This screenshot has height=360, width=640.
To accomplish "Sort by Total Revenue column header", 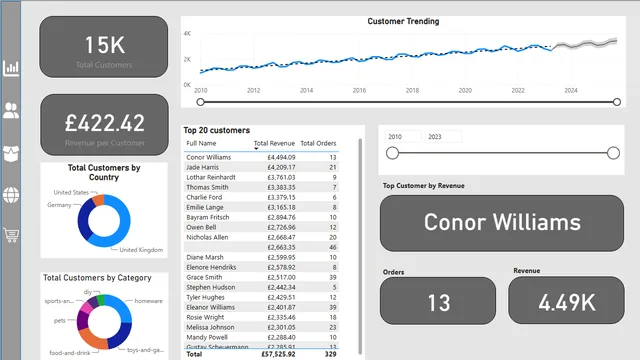I will pyautogui.click(x=274, y=143).
